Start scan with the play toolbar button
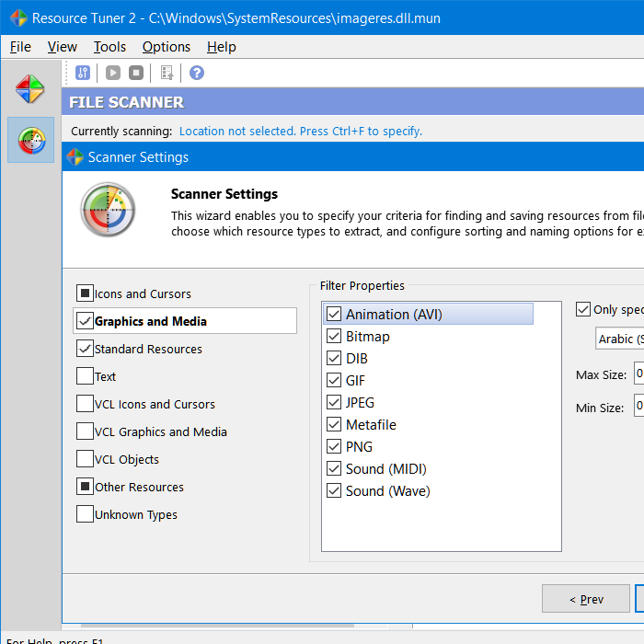The image size is (644, 644). click(x=113, y=73)
